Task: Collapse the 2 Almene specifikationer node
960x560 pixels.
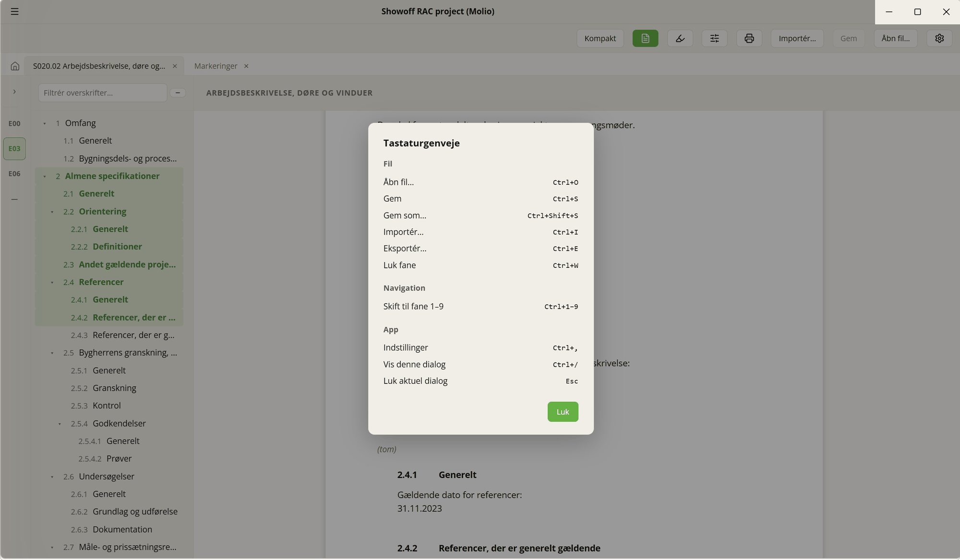Action: (x=45, y=177)
